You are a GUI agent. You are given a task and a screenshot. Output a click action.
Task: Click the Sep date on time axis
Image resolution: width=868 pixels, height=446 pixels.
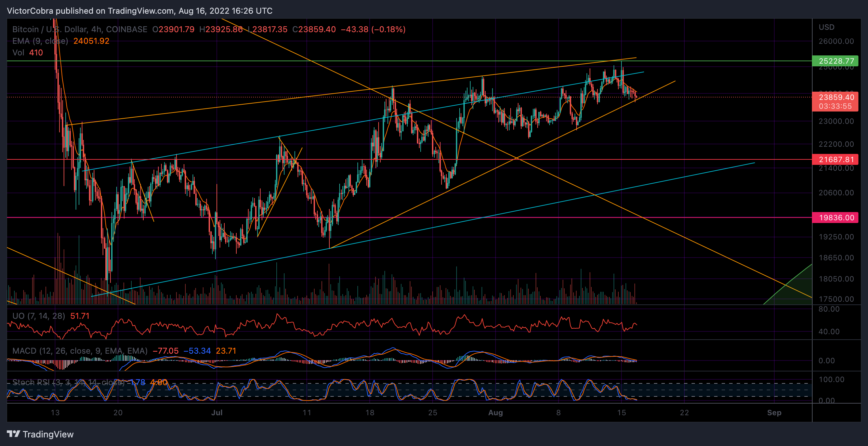point(774,412)
